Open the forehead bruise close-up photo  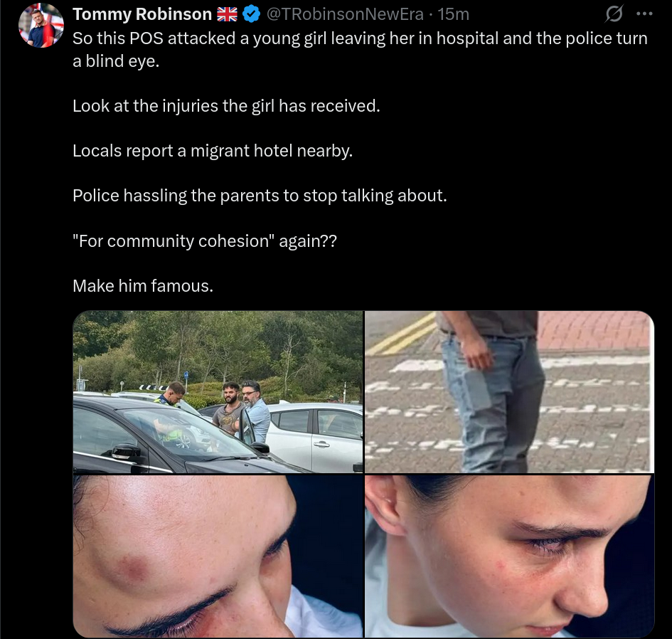pos(218,556)
